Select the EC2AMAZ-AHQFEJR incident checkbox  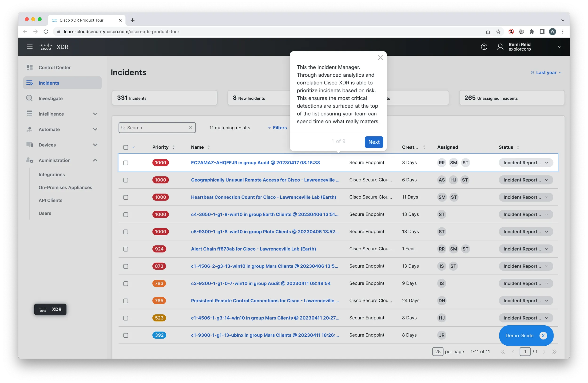[x=126, y=163]
